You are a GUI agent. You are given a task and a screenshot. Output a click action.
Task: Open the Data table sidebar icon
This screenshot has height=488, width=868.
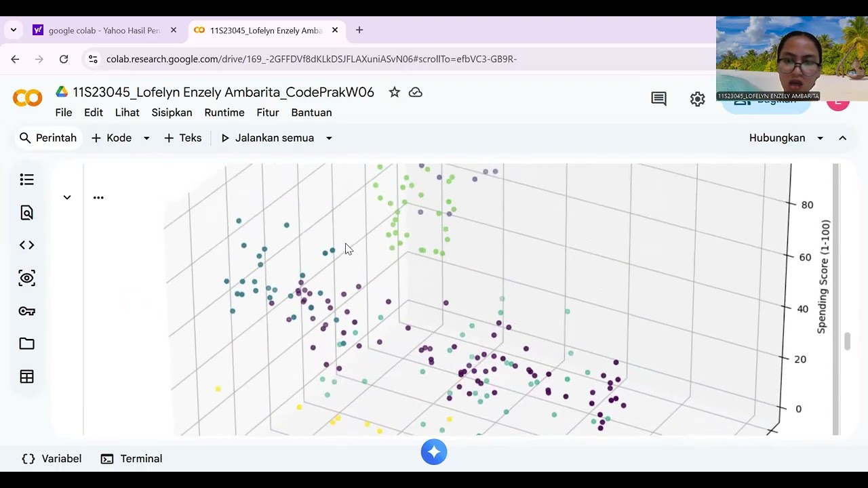[x=27, y=376]
